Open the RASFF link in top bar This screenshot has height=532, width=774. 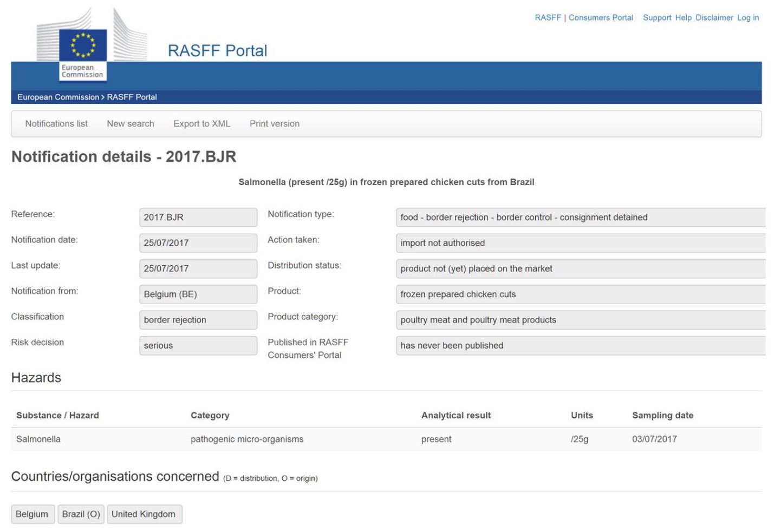[548, 17]
